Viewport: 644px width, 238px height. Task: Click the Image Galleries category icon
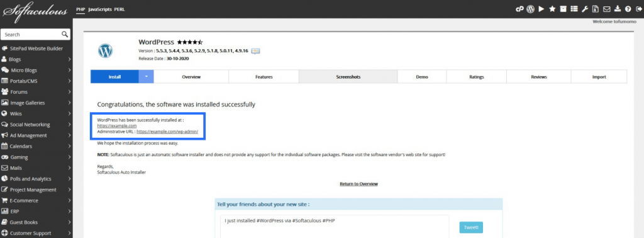(x=4, y=103)
